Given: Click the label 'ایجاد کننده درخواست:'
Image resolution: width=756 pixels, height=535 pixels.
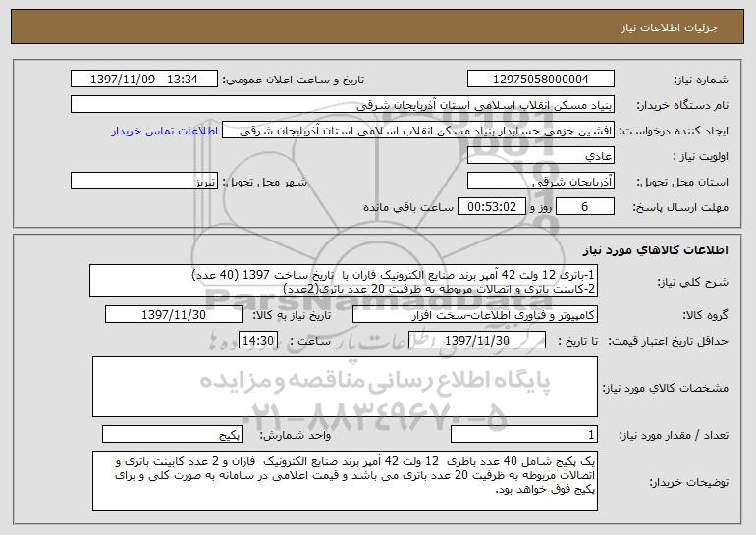Looking at the screenshot, I should (674, 132).
